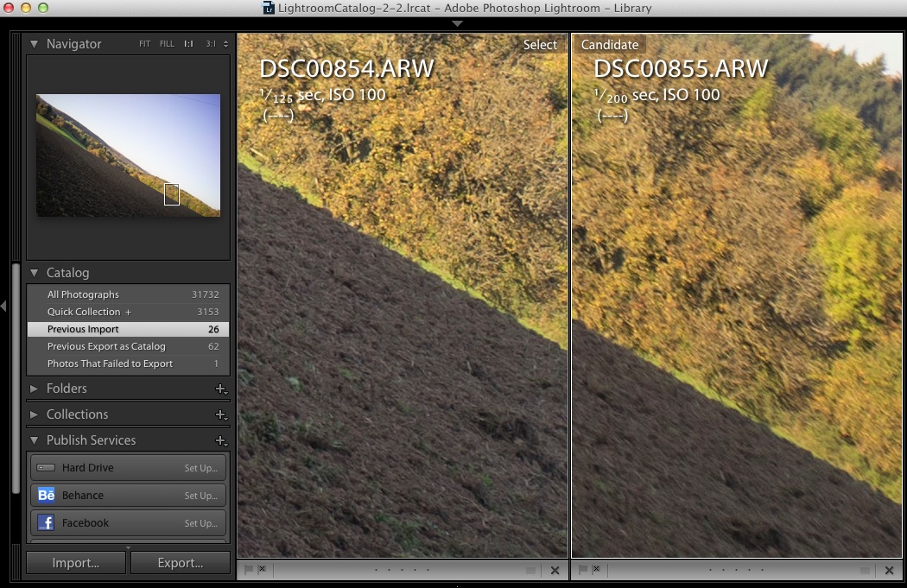Screen dimensions: 907x588
Task: Click the Collections plus icon
Action: pyautogui.click(x=221, y=415)
